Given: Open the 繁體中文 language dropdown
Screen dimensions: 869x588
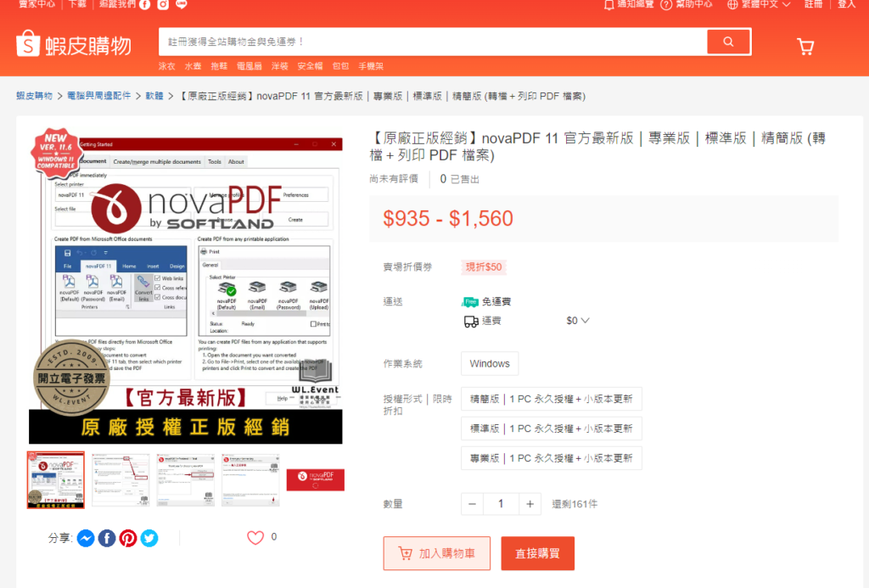Looking at the screenshot, I should 759,4.
